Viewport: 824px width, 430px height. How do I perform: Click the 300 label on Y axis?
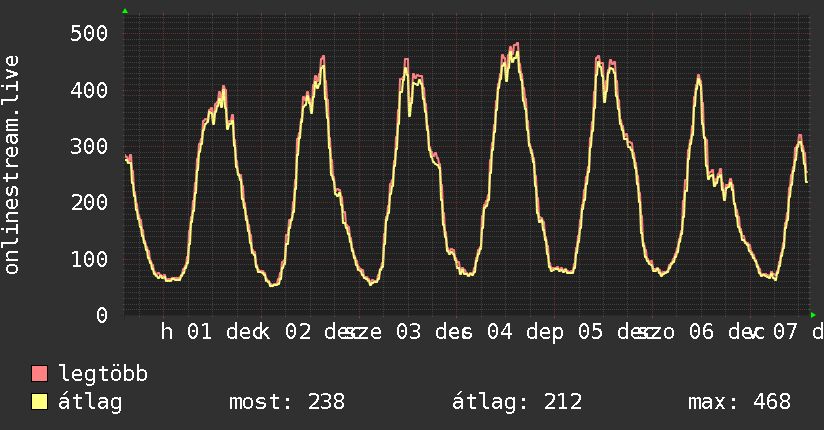point(89,146)
